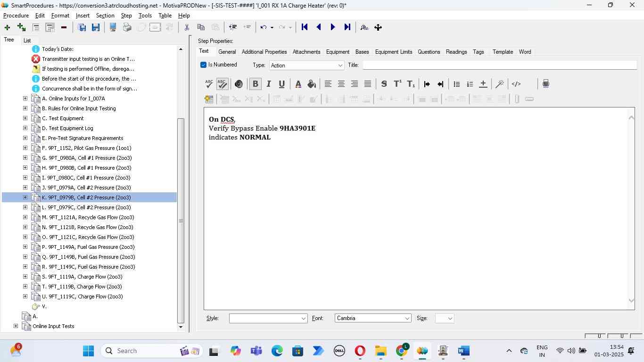Expand A. Online Inputs for I_007A node

click(25, 99)
